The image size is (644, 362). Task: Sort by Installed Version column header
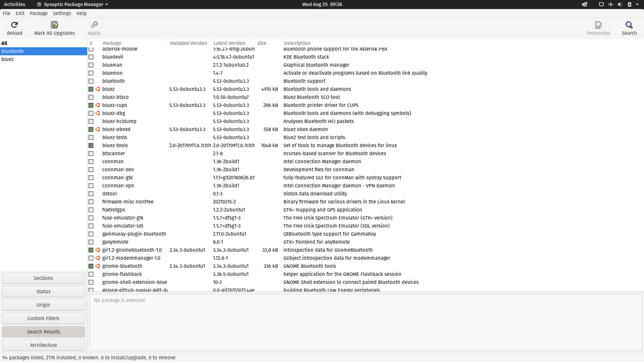pyautogui.click(x=190, y=43)
